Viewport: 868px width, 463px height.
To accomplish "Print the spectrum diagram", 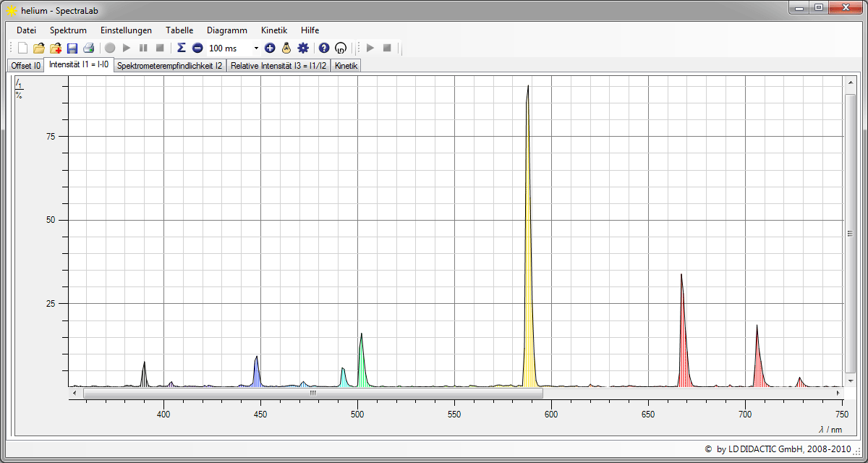I will (88, 48).
